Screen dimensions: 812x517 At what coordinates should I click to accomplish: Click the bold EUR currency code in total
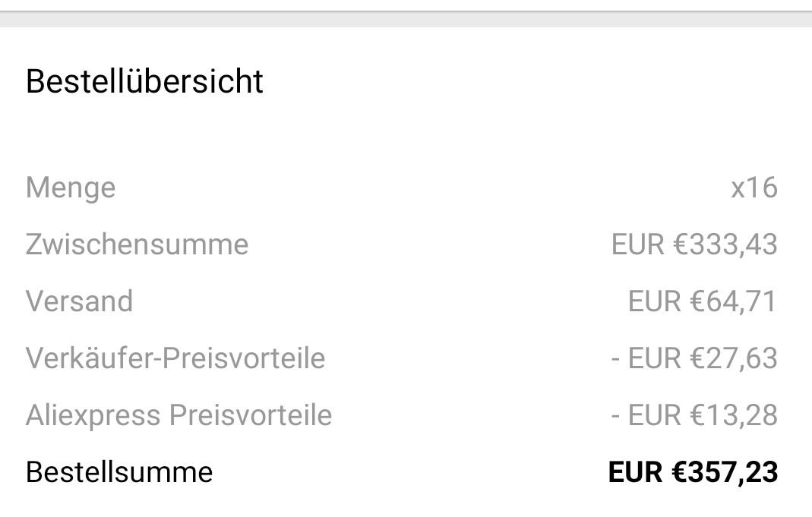(636, 472)
